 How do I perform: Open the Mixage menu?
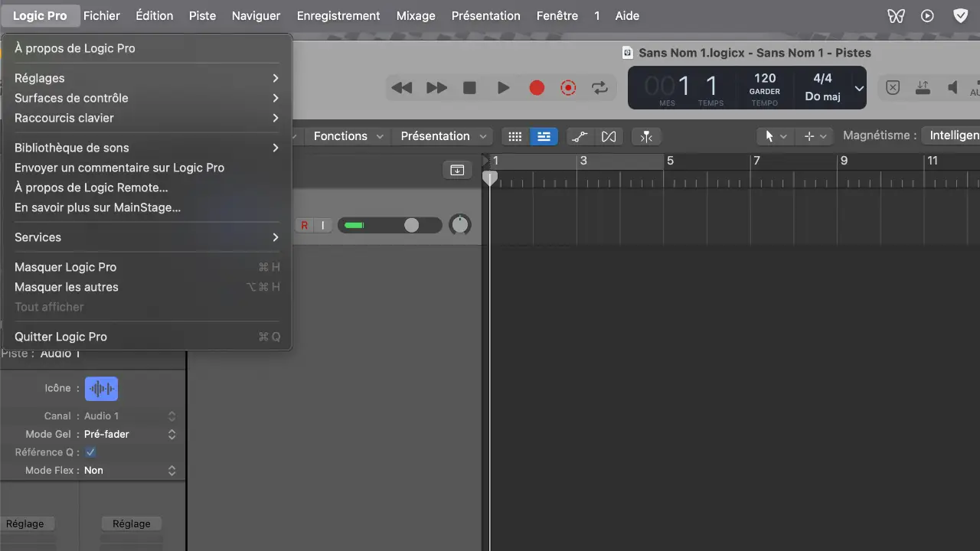coord(416,15)
